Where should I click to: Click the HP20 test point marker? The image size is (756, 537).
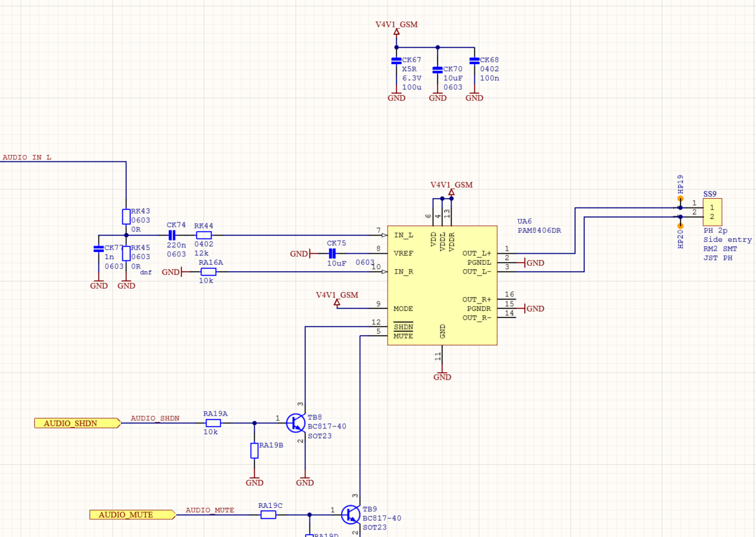point(681,226)
